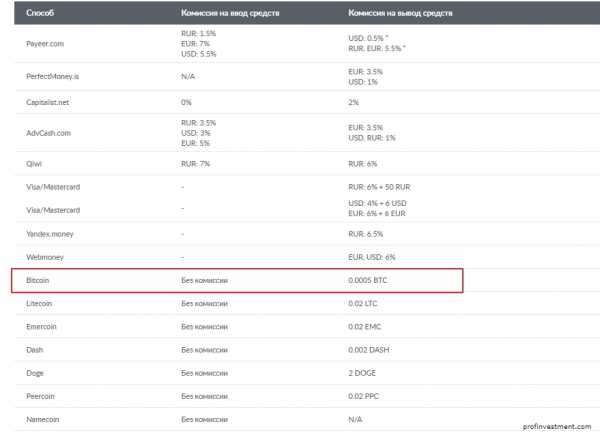Click withdrawal fee "USD: 4% + 6 USD"

(x=377, y=203)
